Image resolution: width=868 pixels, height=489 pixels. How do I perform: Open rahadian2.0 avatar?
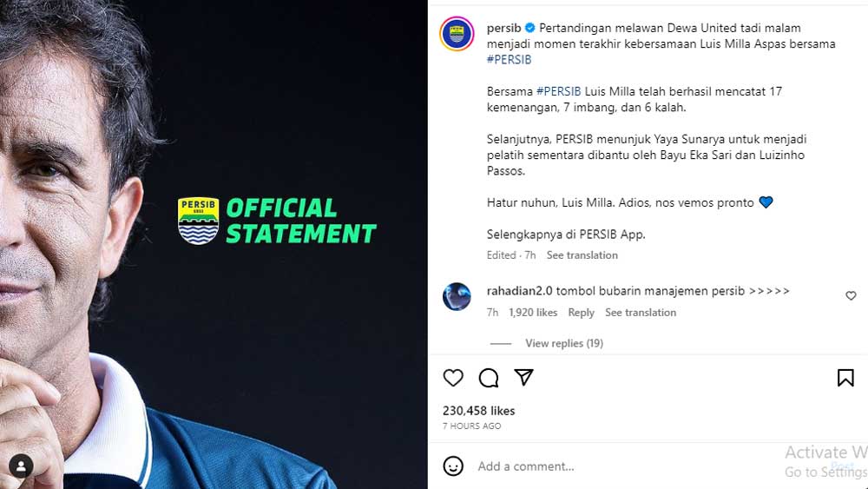tap(457, 297)
